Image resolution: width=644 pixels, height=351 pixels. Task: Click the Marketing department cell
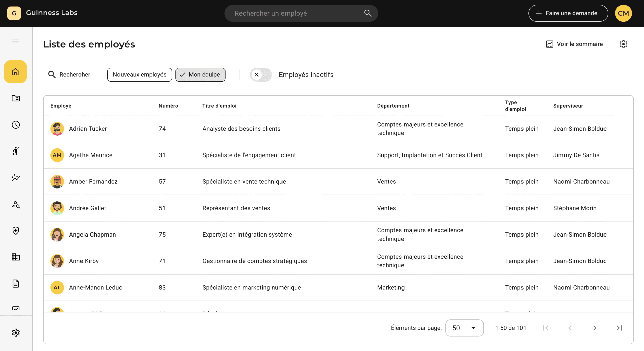391,288
